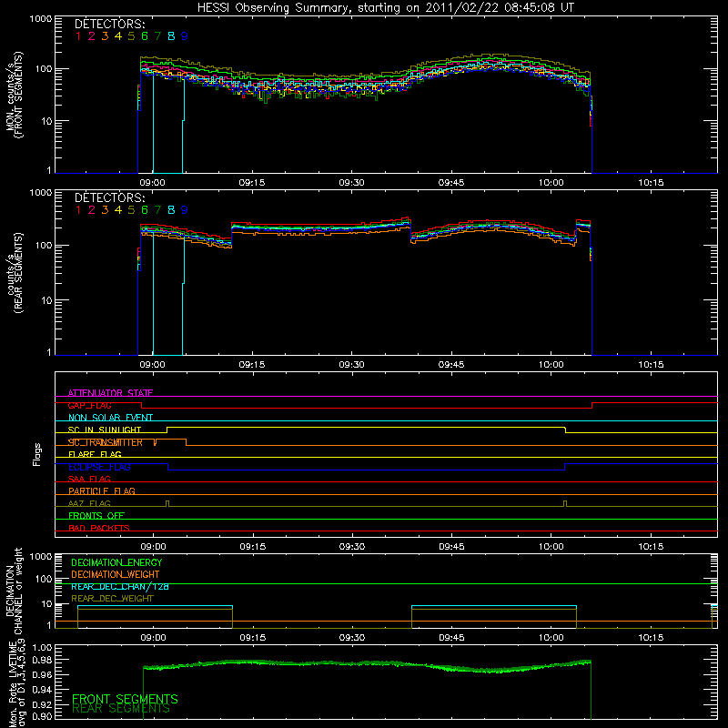The image size is (728, 728).
Task: Click the HESSI Observing Summary plot title
Action: click(385, 8)
